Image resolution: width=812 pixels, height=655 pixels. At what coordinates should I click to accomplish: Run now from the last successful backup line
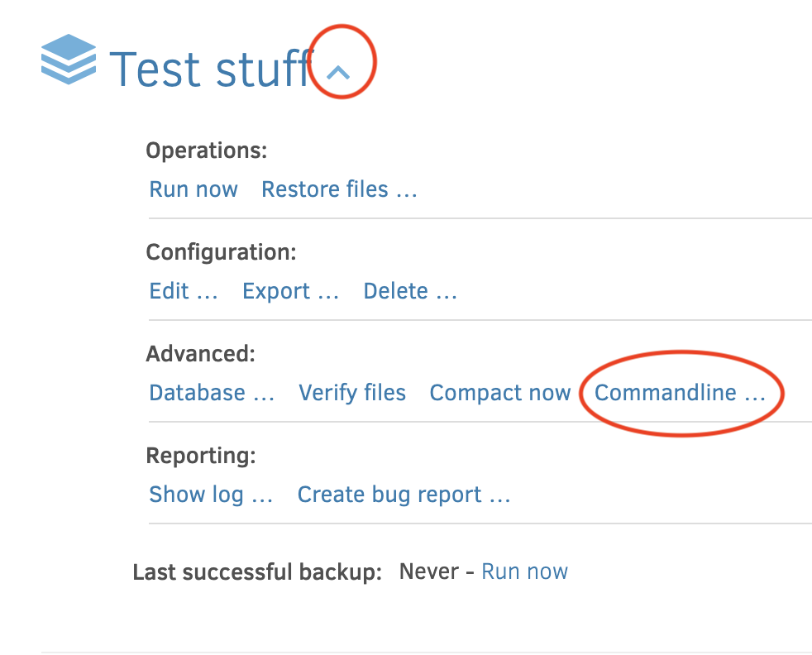[524, 571]
